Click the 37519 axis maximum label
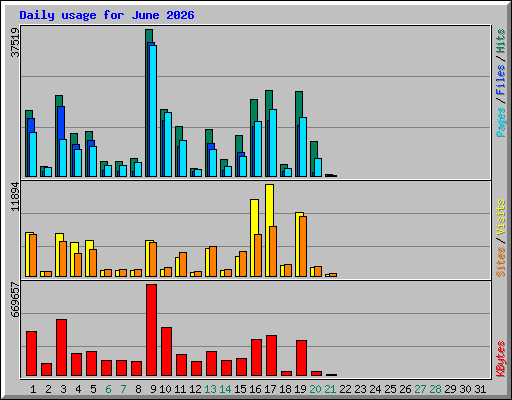The image size is (512, 400). tap(15, 42)
